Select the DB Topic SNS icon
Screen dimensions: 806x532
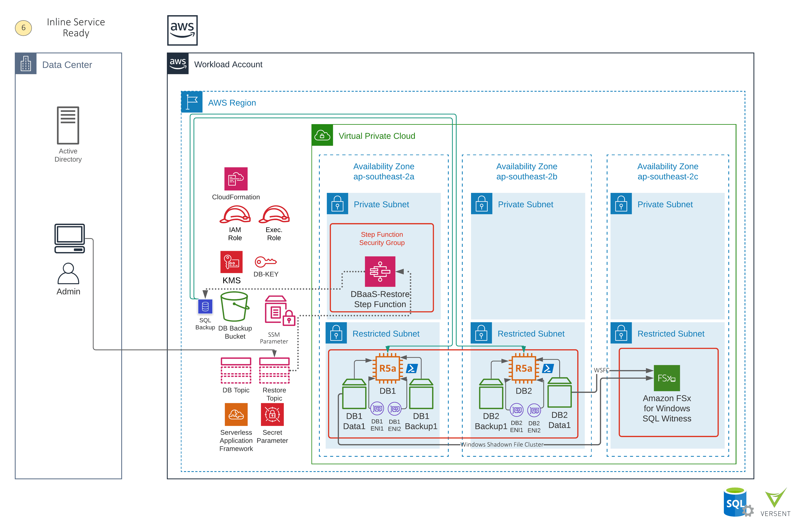point(236,371)
